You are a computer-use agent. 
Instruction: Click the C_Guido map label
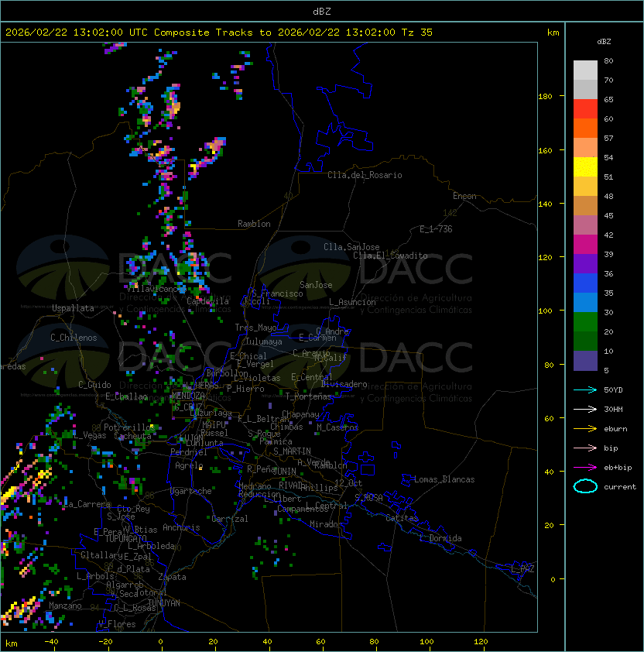[x=94, y=385]
